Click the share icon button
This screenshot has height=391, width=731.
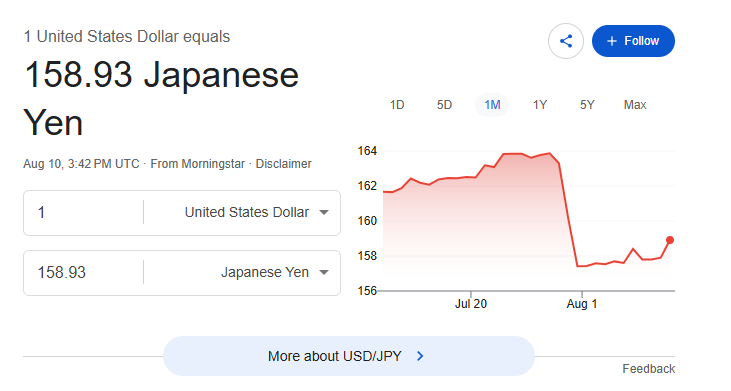pyautogui.click(x=565, y=41)
